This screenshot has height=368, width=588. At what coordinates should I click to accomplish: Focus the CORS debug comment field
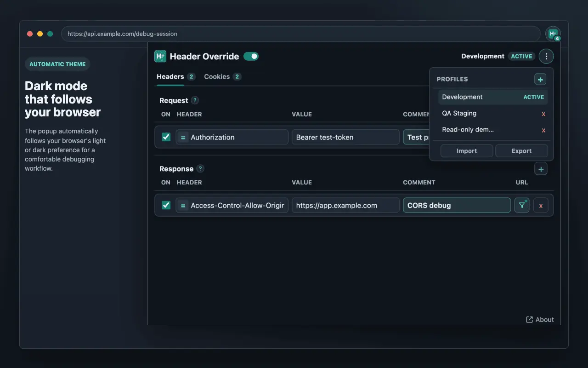[x=457, y=205]
